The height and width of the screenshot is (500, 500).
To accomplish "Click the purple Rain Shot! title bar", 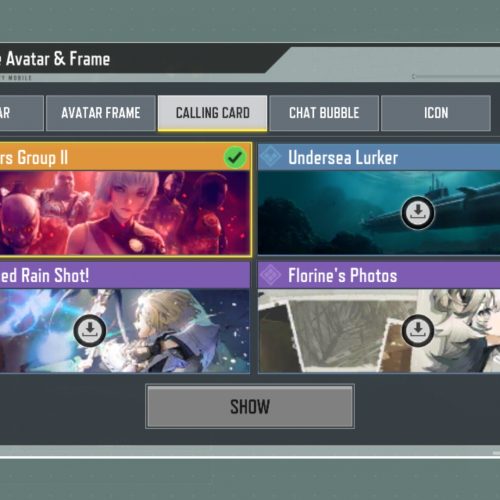I will pos(125,275).
